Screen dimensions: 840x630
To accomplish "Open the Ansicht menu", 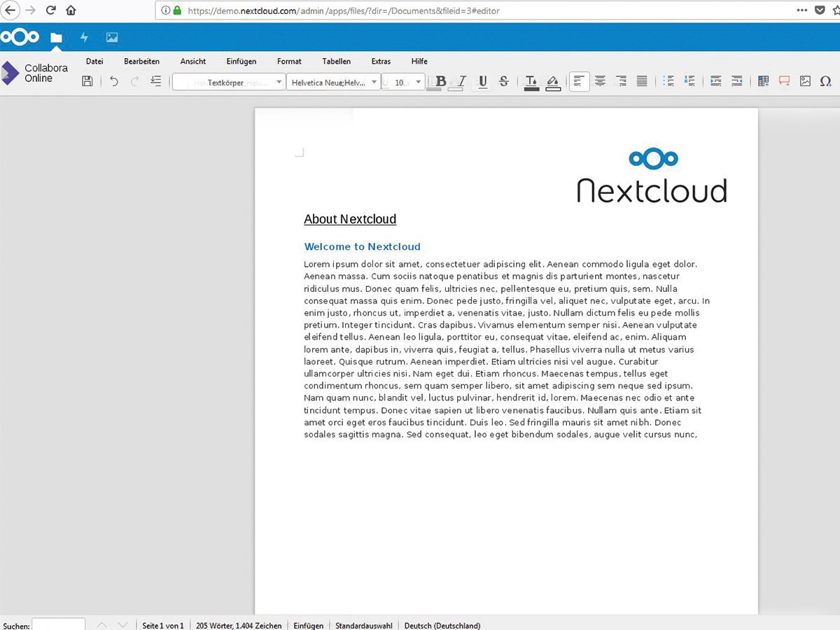I will pos(193,62).
